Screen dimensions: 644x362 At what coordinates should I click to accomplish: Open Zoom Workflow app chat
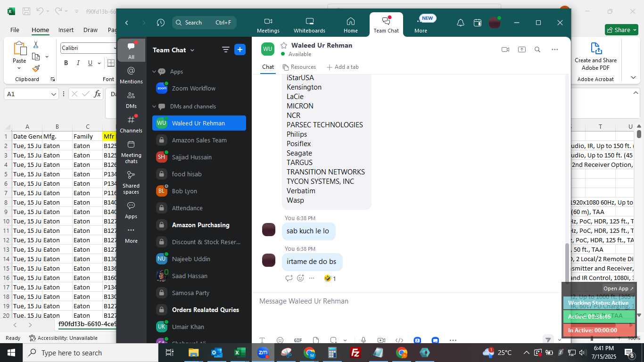click(199, 88)
